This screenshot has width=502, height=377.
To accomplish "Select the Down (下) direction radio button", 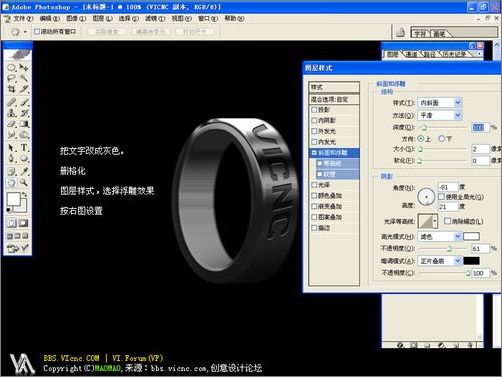I will pyautogui.click(x=442, y=138).
